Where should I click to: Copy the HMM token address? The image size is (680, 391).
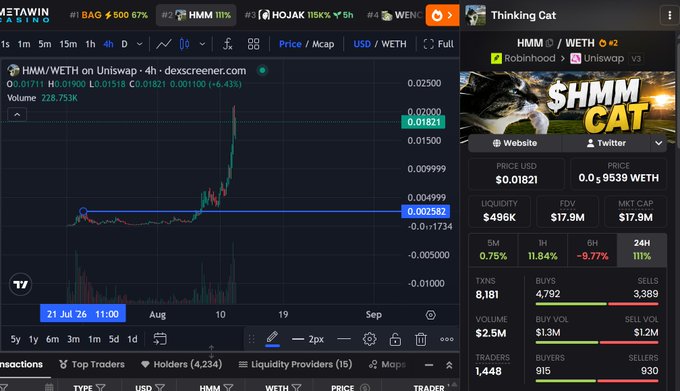(549, 43)
